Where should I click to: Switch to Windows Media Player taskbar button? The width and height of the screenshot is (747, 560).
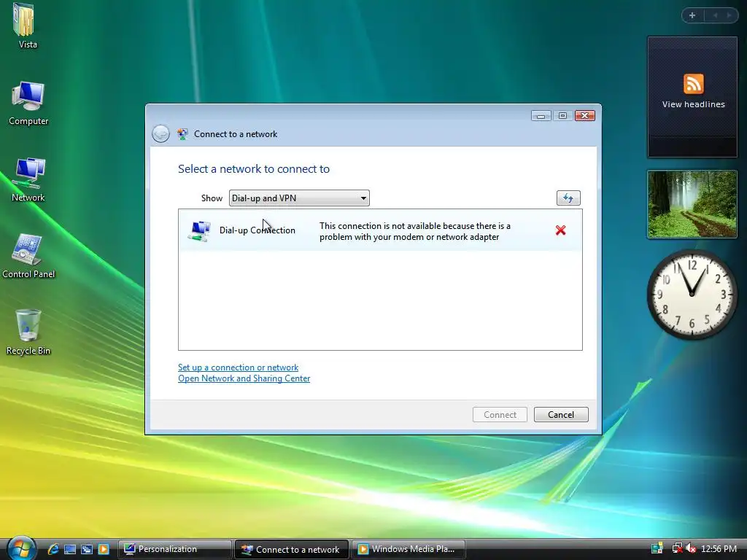tap(409, 549)
